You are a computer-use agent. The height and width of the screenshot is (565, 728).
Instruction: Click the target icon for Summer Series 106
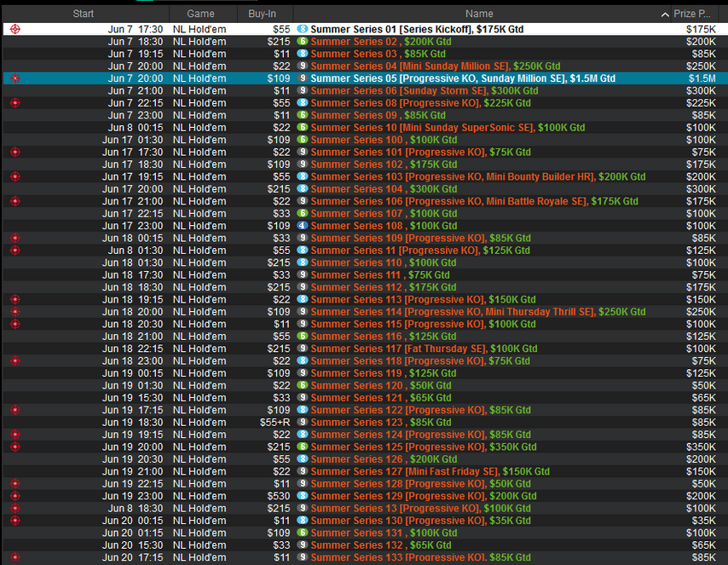tap(15, 201)
